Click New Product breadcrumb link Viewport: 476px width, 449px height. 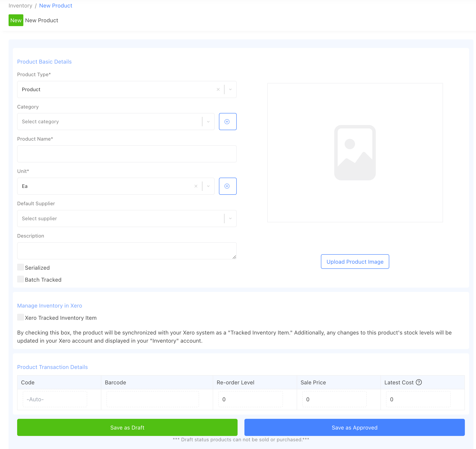(x=55, y=6)
